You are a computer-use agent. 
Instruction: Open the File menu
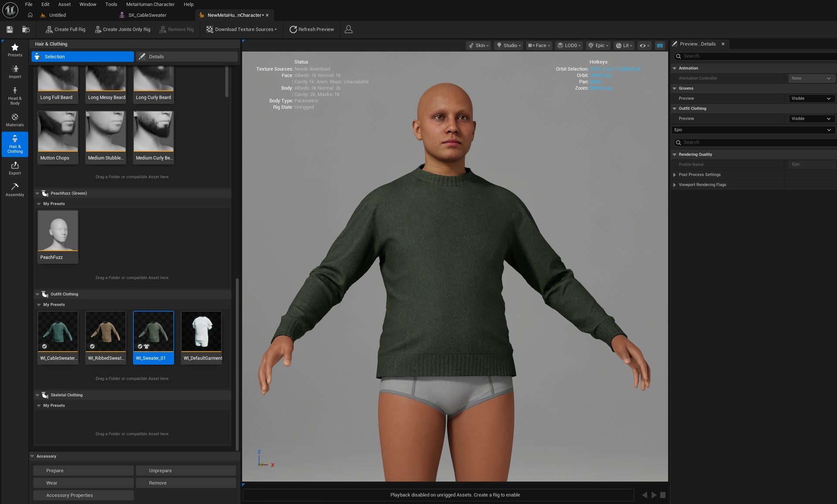coord(29,4)
